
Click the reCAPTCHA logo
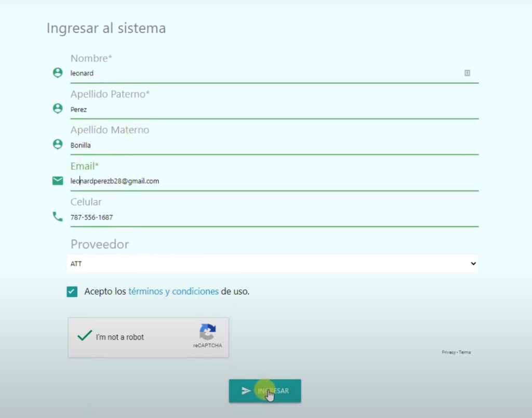(207, 332)
